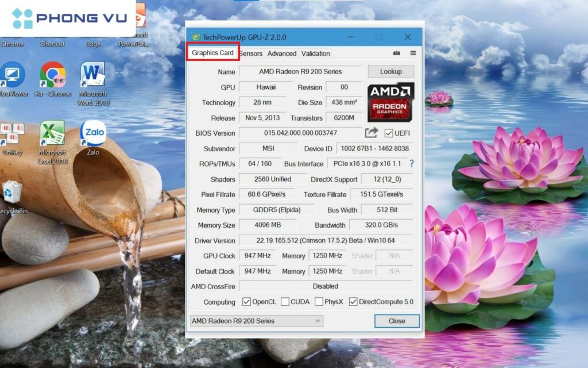Switch to the Sensors tab

(251, 53)
